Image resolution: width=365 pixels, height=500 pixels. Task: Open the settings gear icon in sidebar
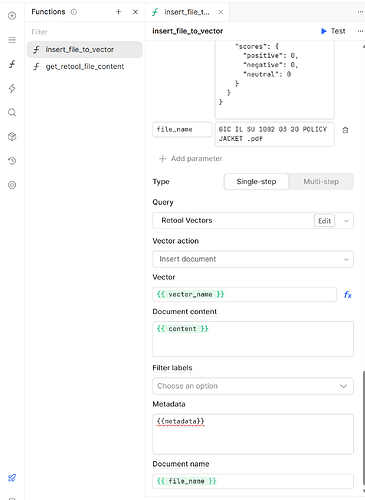12,185
